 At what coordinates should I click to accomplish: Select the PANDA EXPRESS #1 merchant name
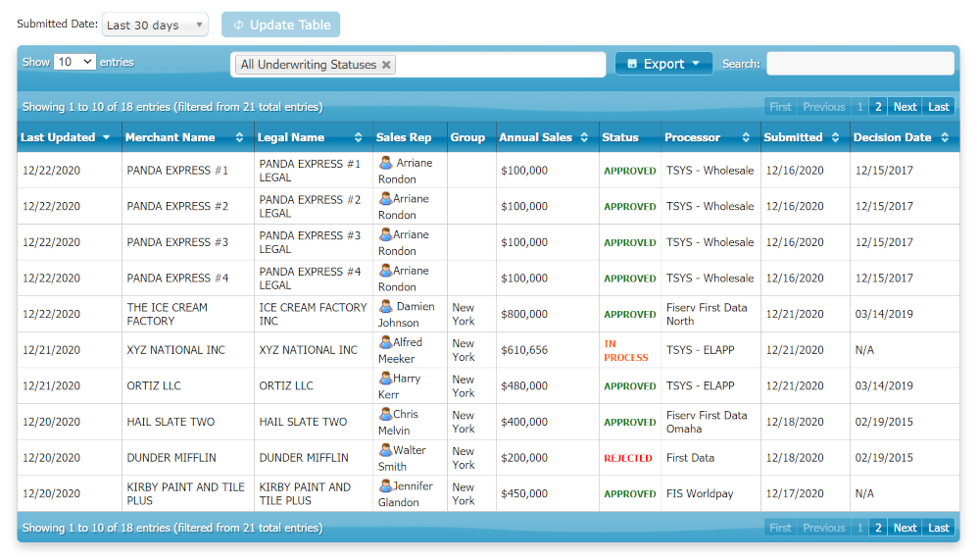tap(177, 171)
